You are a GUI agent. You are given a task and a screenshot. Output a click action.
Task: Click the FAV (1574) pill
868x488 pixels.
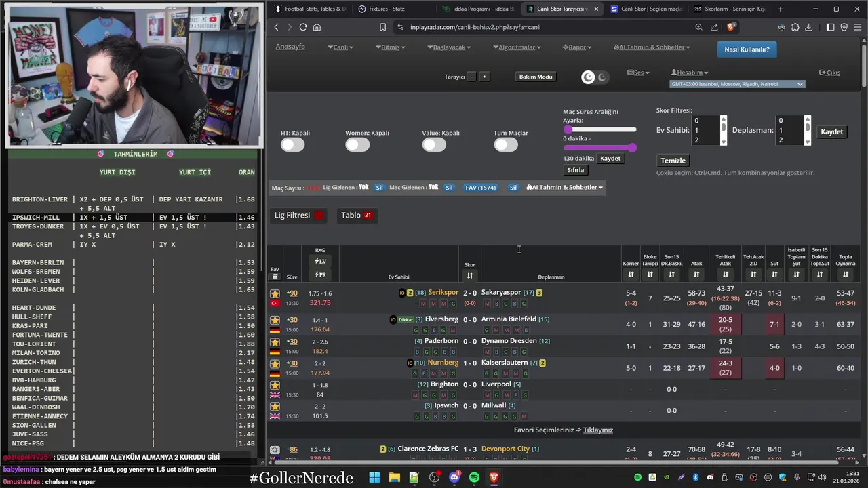[x=480, y=188]
